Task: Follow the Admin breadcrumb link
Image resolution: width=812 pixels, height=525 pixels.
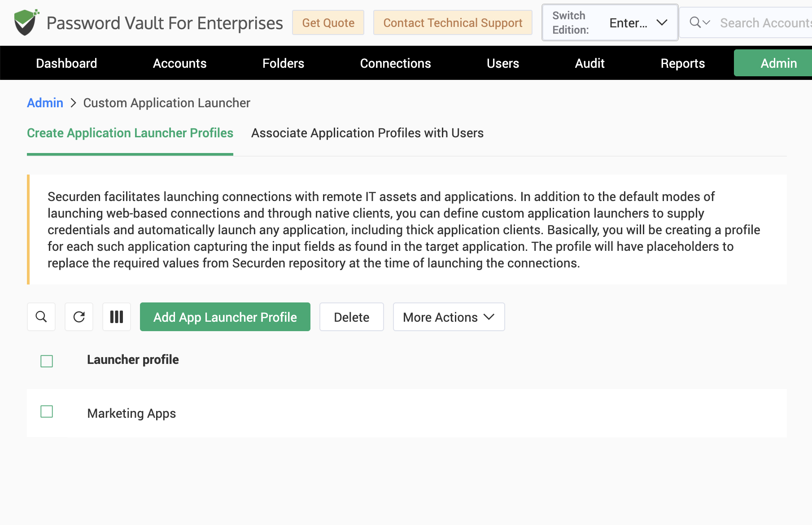Action: tap(45, 103)
